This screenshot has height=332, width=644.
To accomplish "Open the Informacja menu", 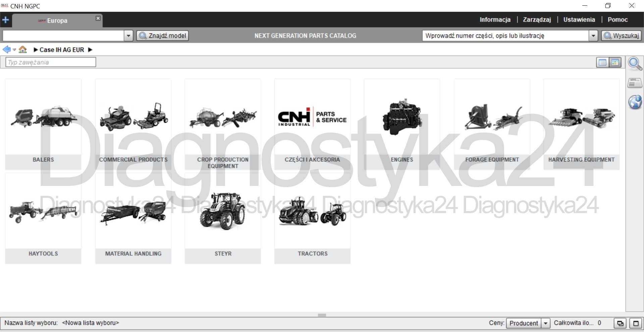I will pos(495,19).
